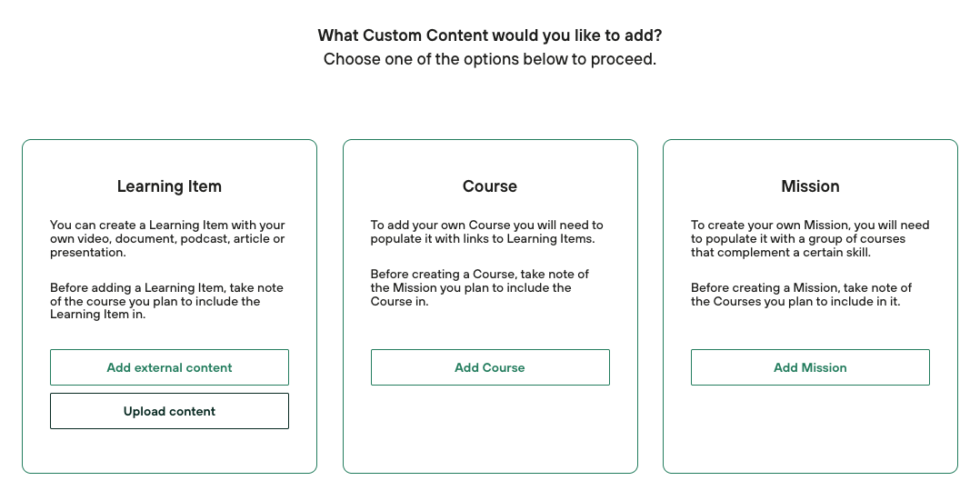Click the 'You can create a Learning Item' paragraph
The height and width of the screenshot is (491, 980).
pos(167,238)
